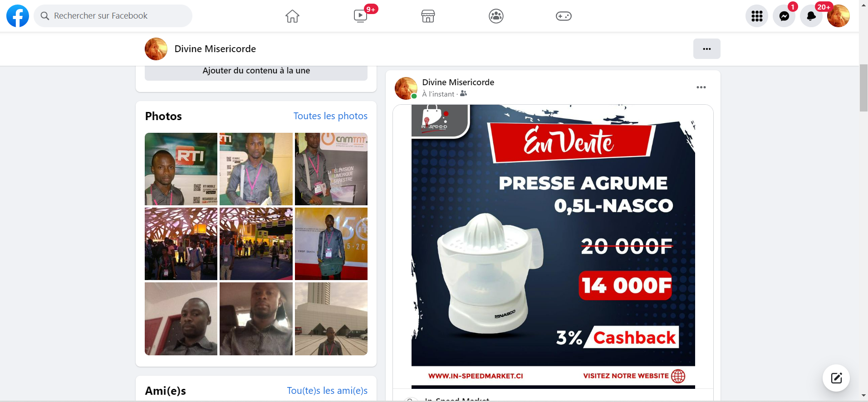Open the Groups icon
The height and width of the screenshot is (402, 868).
click(x=496, y=16)
